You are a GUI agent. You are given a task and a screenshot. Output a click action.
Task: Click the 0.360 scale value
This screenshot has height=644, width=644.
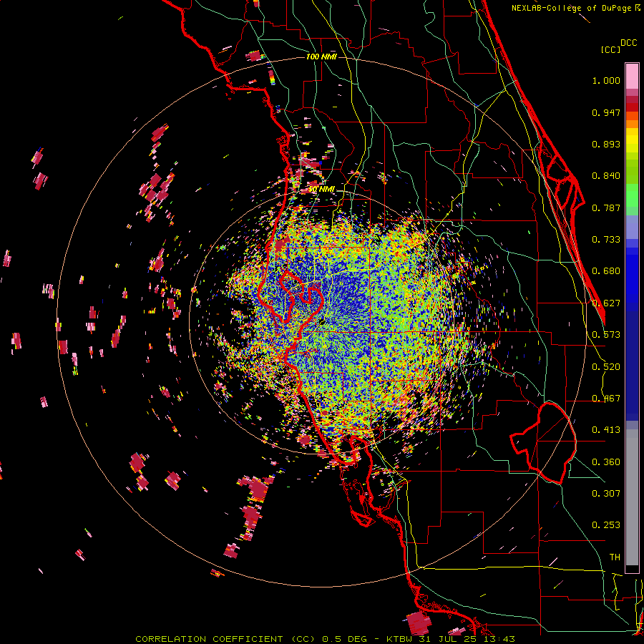point(606,462)
